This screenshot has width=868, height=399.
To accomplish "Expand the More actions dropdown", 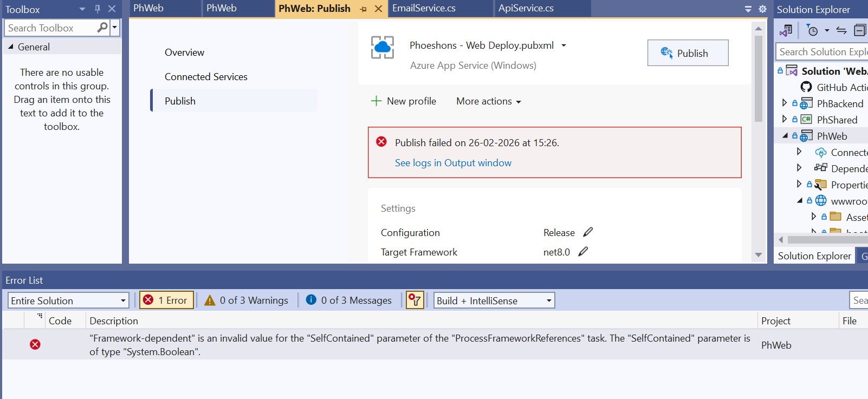I will tap(489, 101).
